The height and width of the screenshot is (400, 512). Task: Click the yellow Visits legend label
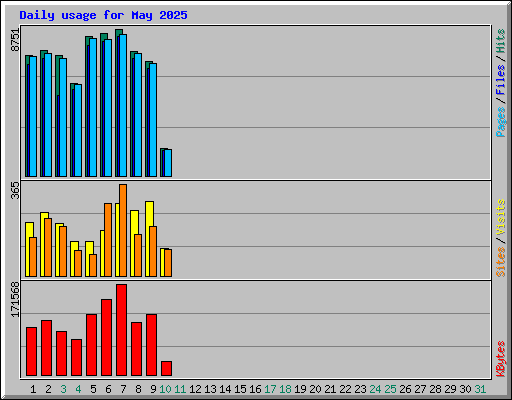tap(500, 217)
